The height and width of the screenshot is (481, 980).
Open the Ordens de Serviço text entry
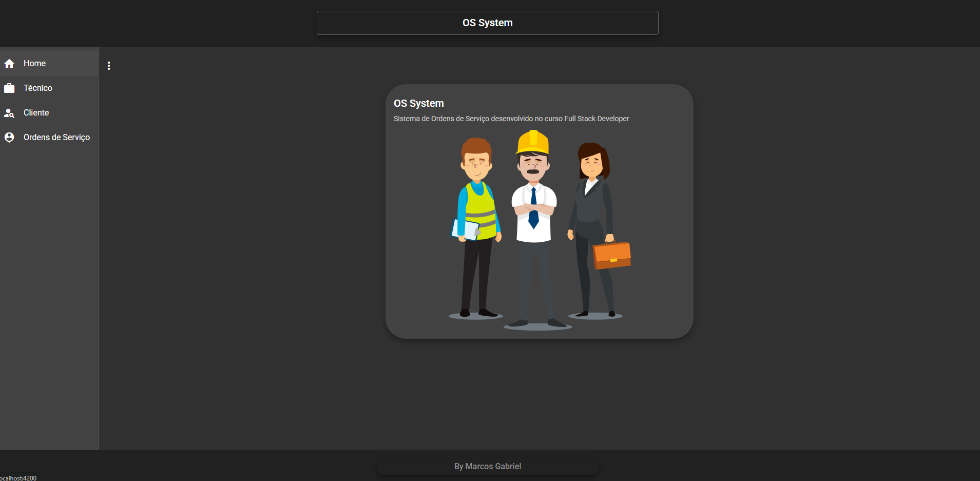(56, 138)
